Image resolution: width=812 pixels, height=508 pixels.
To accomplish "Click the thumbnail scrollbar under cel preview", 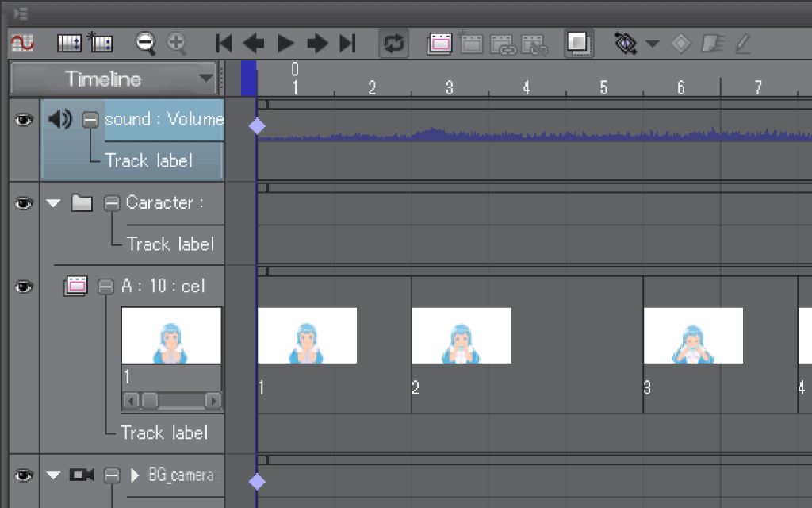I will coord(170,400).
